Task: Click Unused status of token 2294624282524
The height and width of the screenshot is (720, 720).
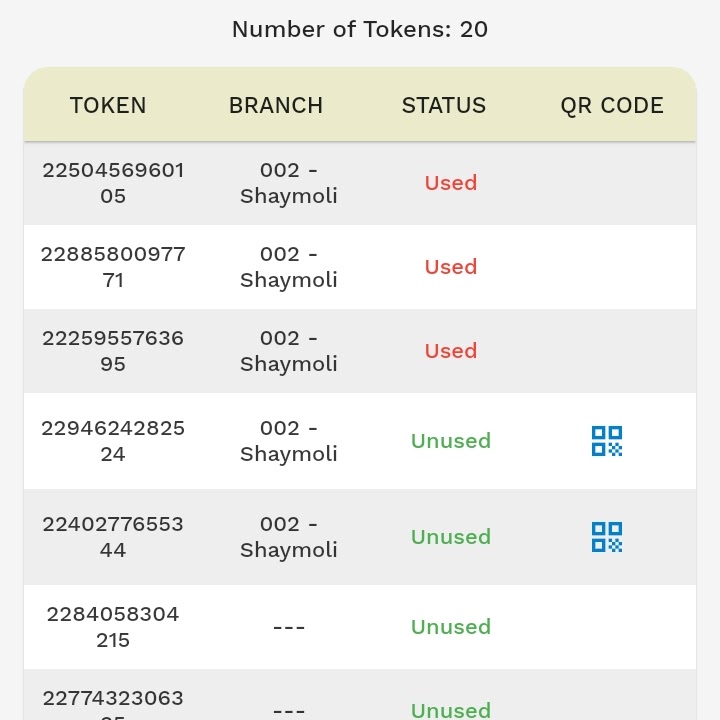Action: pyautogui.click(x=451, y=441)
